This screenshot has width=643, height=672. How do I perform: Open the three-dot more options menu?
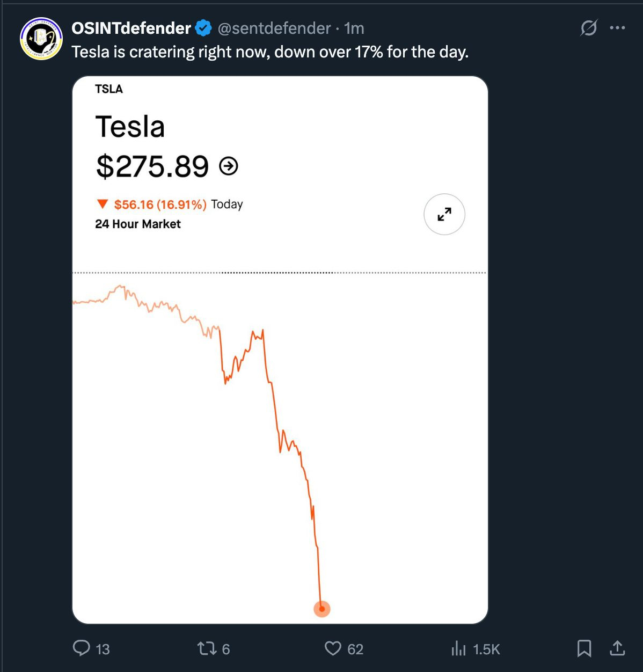tap(618, 28)
